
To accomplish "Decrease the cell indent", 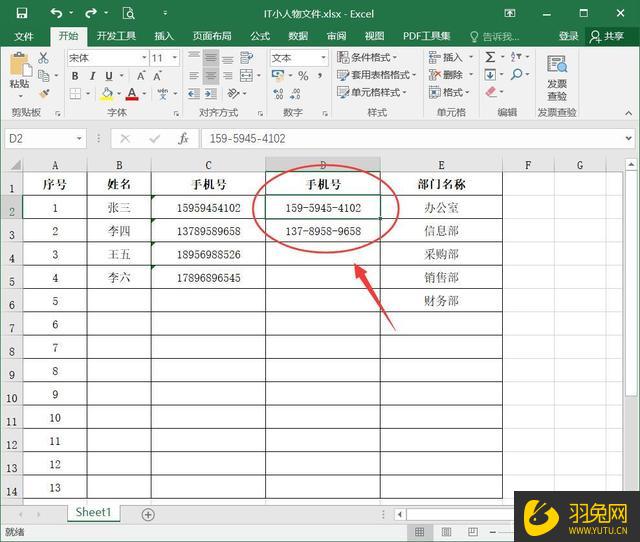I will 194,94.
